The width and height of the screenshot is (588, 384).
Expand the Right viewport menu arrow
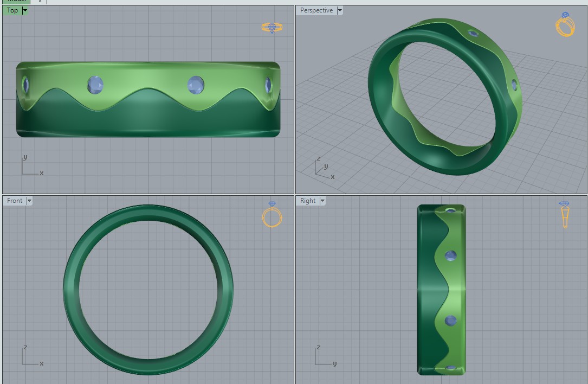322,201
